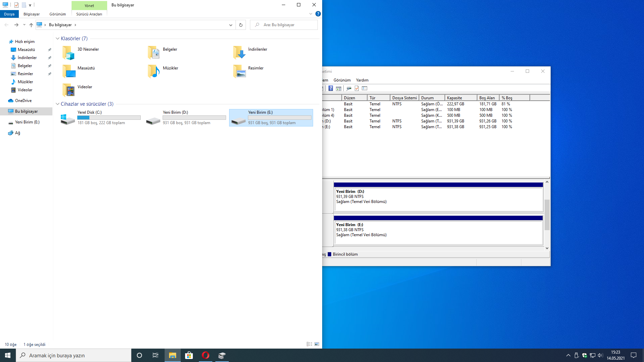The height and width of the screenshot is (362, 644).
Task: Switch to large icons view in status bar
Action: click(x=317, y=344)
